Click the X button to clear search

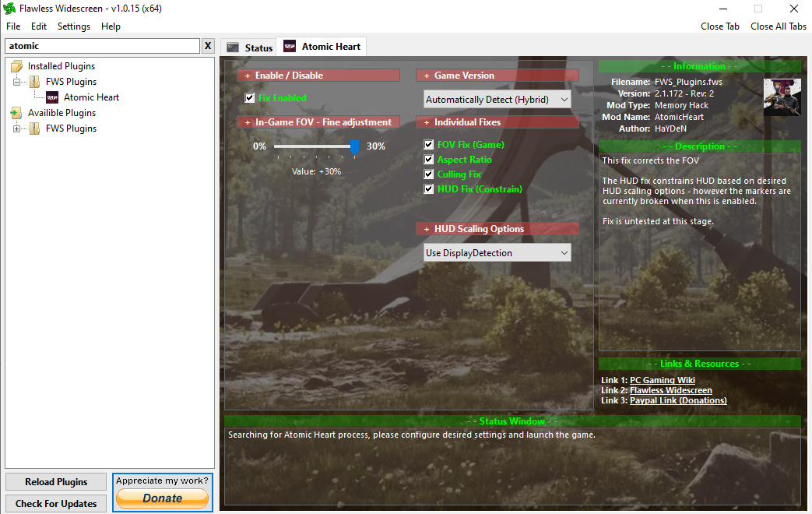pos(208,46)
